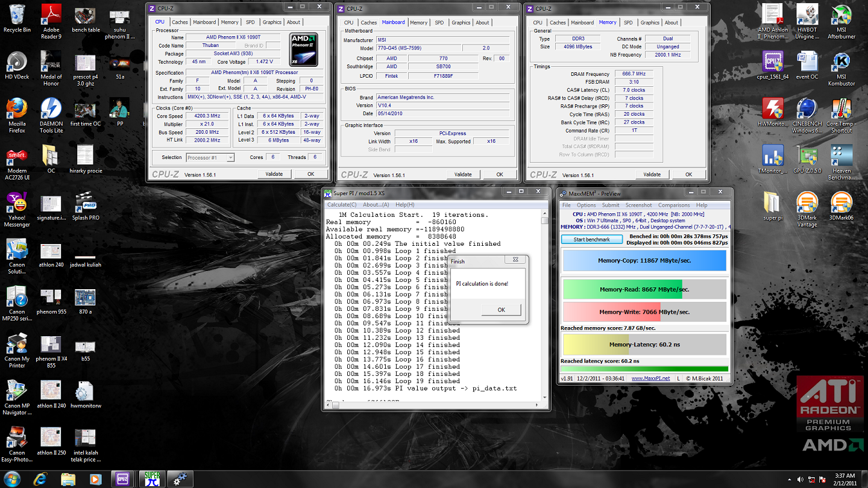Click OK in CPU-Z Mainboard window

point(499,174)
